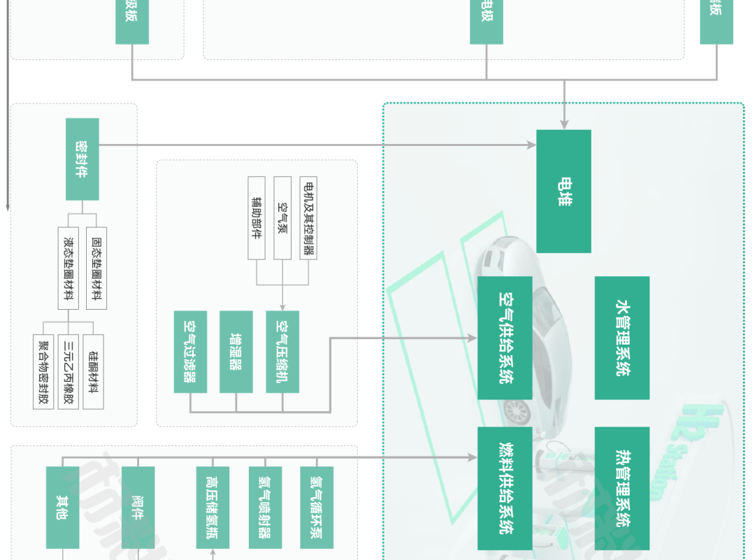Click the 液态垫圈材料 box

click(69, 268)
